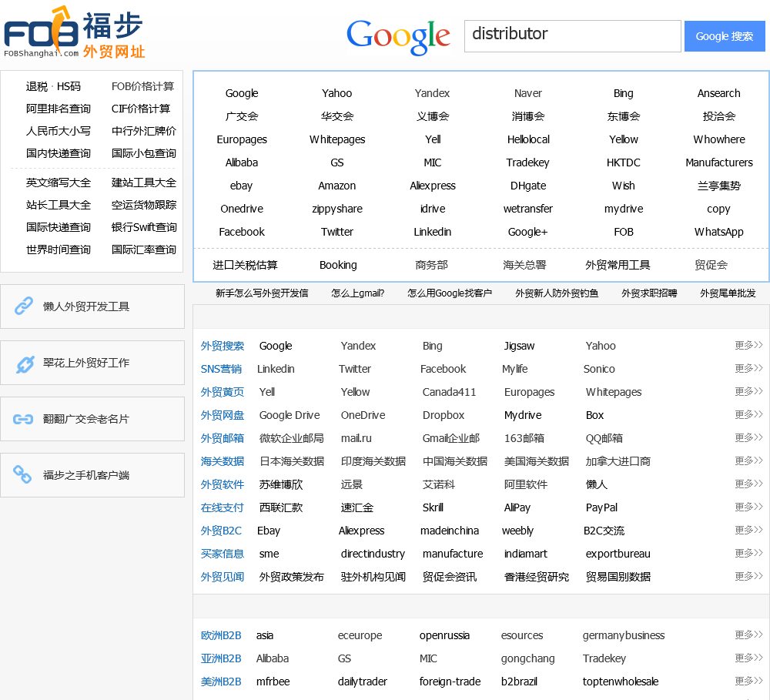Expand 更多 in the 在线支付 row
770x700 pixels.
[748, 507]
